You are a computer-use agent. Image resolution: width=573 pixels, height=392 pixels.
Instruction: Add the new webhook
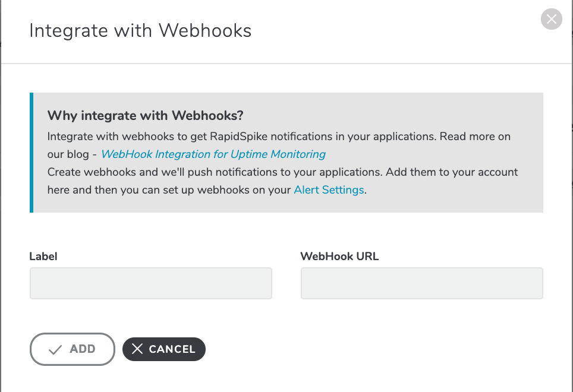[x=73, y=349]
